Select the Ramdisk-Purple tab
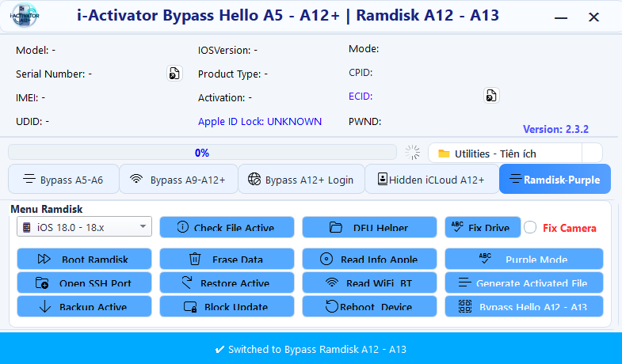Screen dimensions: 622x364 coord(555,179)
